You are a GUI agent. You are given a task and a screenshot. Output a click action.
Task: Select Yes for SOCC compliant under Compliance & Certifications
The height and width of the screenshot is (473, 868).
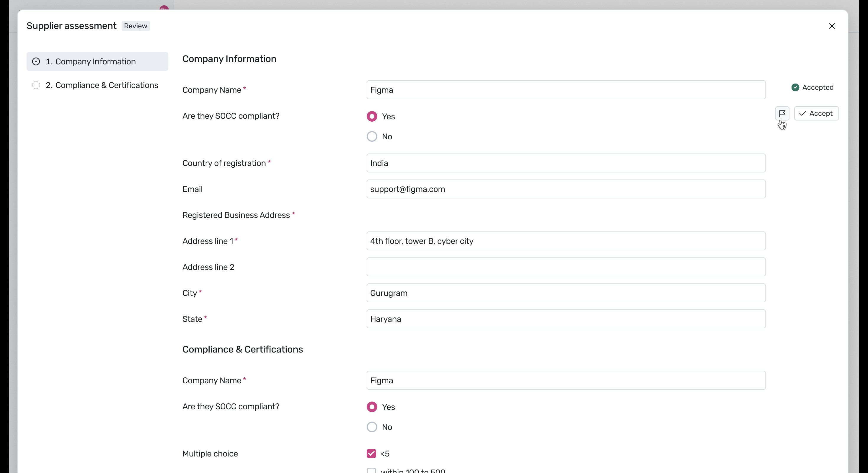click(372, 407)
